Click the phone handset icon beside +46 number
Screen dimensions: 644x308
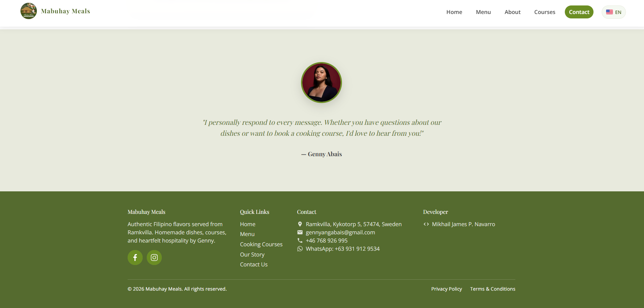(300, 240)
